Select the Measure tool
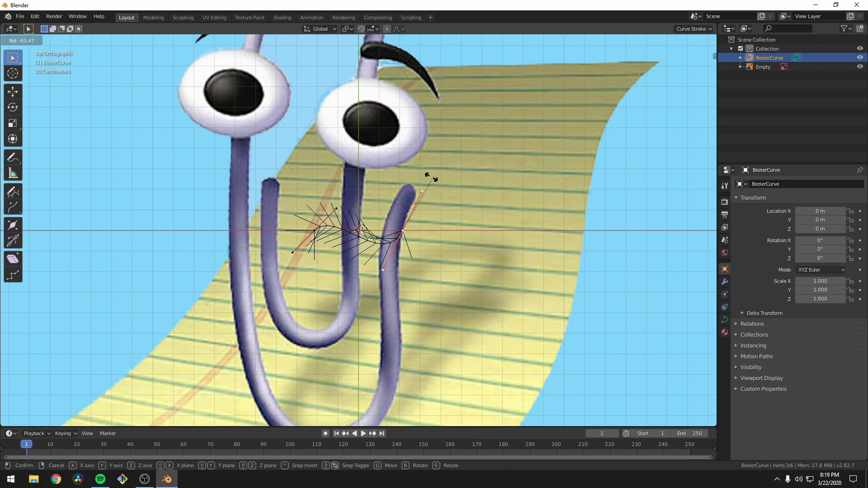Image resolution: width=868 pixels, height=488 pixels. coord(13,173)
